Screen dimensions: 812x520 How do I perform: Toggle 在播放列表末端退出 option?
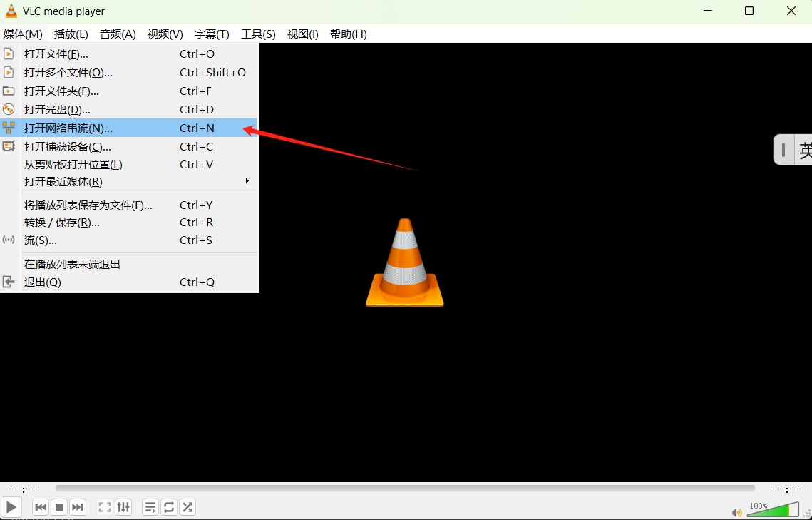[x=129, y=264]
